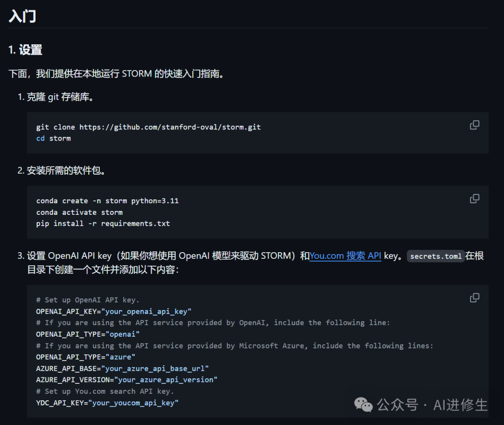Open the You.com 搜索 API link
Image resolution: width=504 pixels, height=425 pixels.
coord(345,256)
